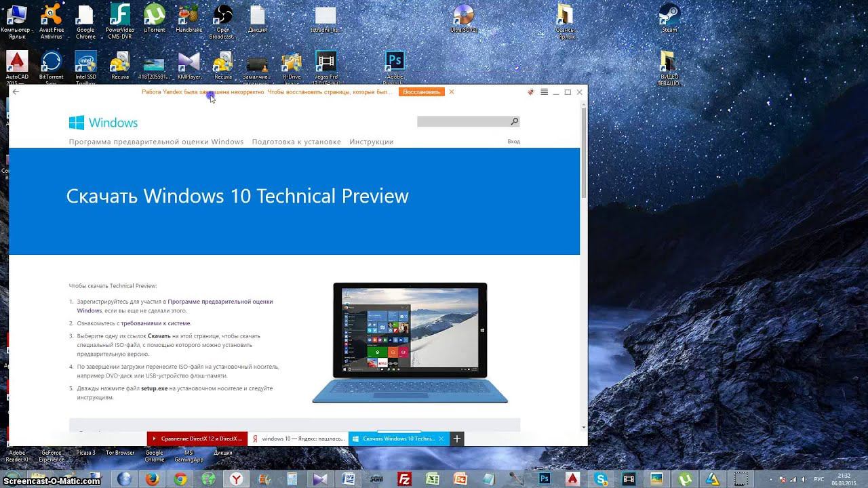
Task: Open µTorrent from the taskbar
Action: pyautogui.click(x=685, y=479)
